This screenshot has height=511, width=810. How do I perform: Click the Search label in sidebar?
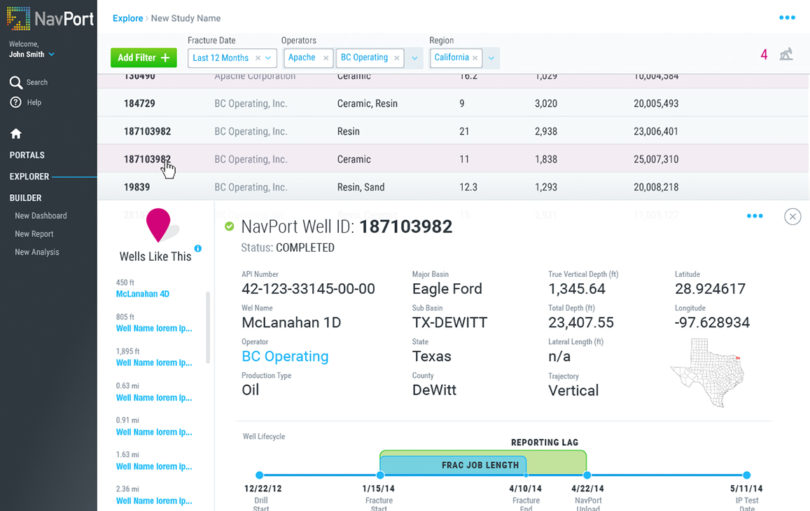[x=37, y=82]
